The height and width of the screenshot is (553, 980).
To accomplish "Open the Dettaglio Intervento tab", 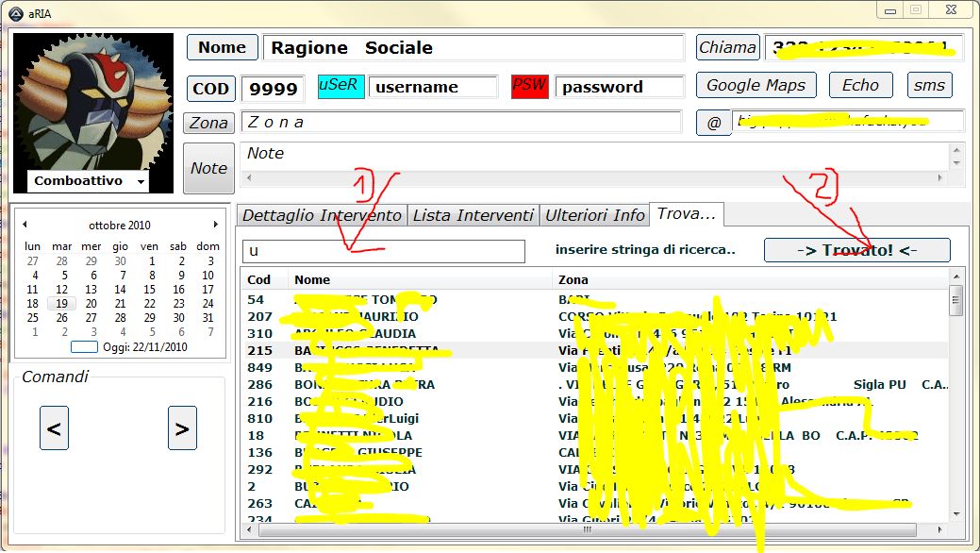I will pyautogui.click(x=322, y=215).
